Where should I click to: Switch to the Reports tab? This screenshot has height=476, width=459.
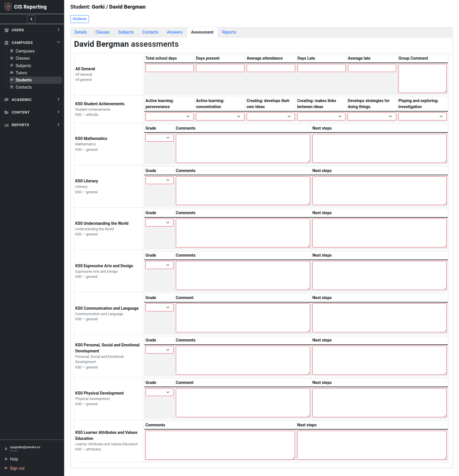click(x=229, y=32)
